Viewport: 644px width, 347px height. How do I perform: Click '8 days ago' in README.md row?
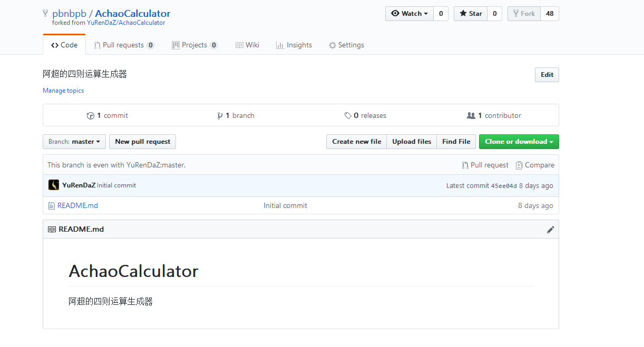(535, 205)
